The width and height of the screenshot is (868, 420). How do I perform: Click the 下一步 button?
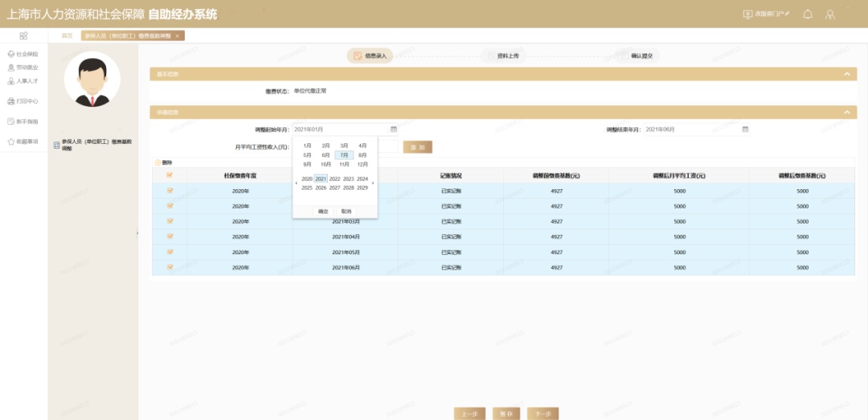(x=542, y=414)
